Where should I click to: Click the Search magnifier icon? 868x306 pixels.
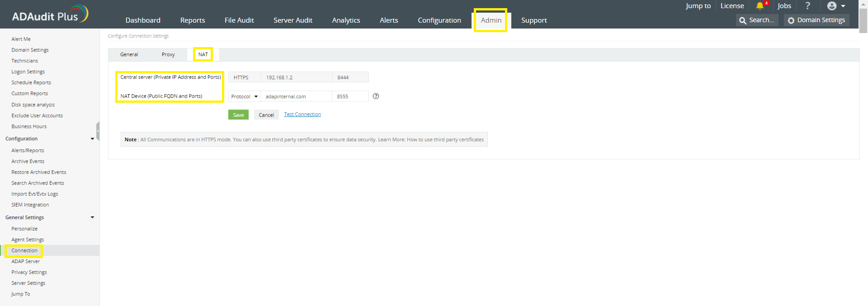pos(743,20)
